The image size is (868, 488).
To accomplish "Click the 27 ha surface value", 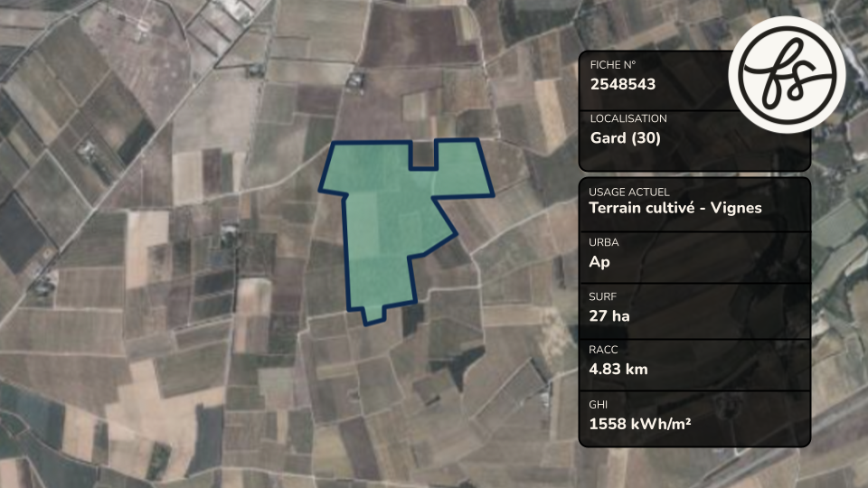I will click(x=609, y=316).
